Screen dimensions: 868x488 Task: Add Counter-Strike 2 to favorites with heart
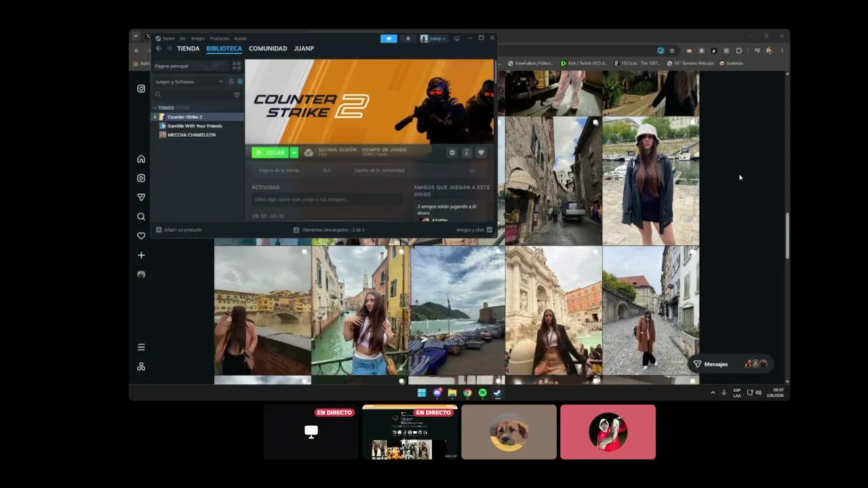click(481, 152)
